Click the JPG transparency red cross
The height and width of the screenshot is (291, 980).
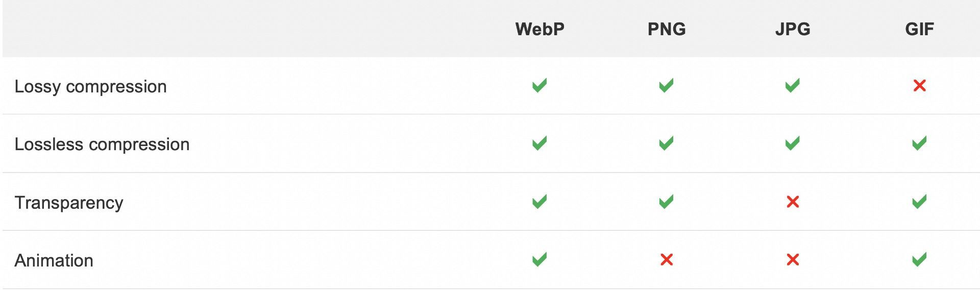pos(793,202)
